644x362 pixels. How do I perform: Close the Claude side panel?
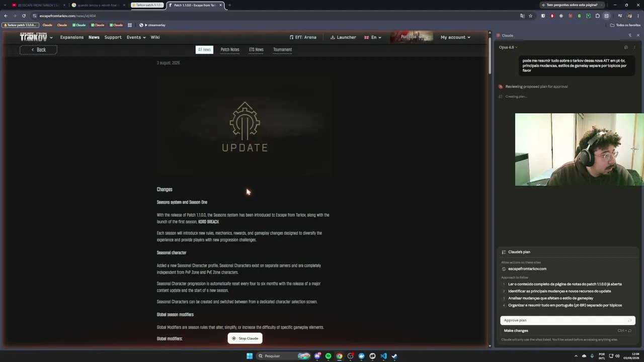pos(638,35)
